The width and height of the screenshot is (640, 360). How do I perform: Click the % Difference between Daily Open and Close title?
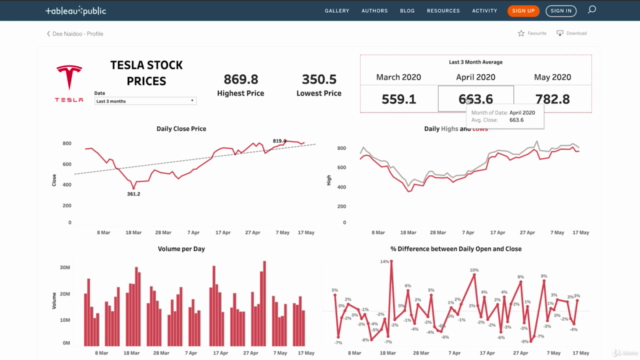click(456, 249)
